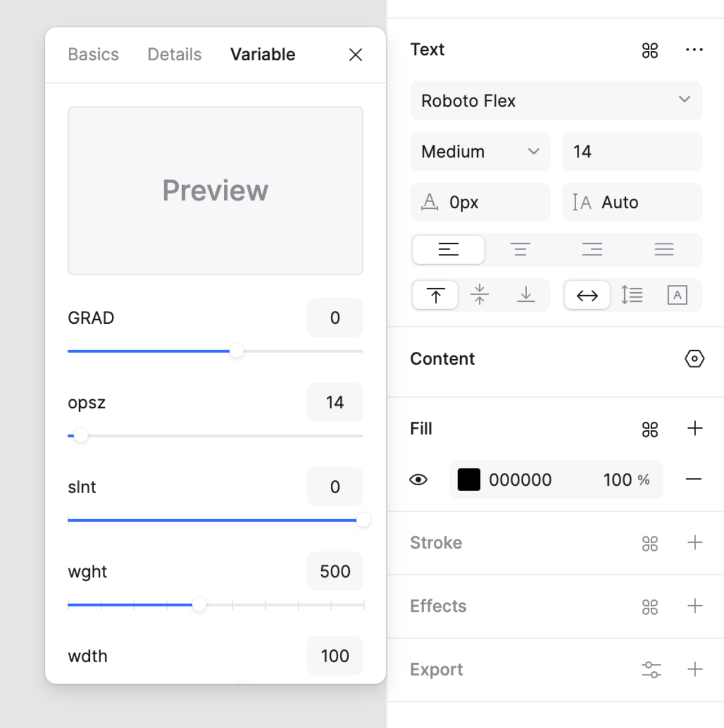This screenshot has width=724, height=728.
Task: Click black fill color swatch
Action: pos(468,480)
